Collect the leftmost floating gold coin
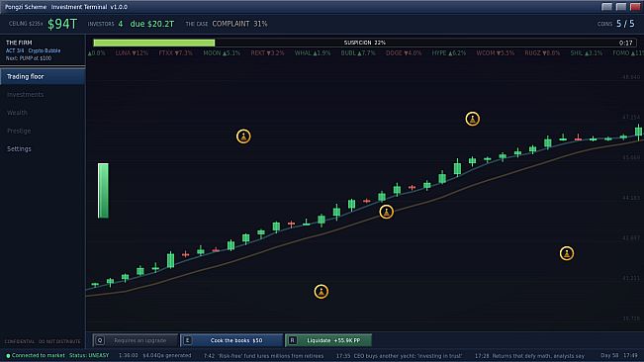 (x=243, y=136)
